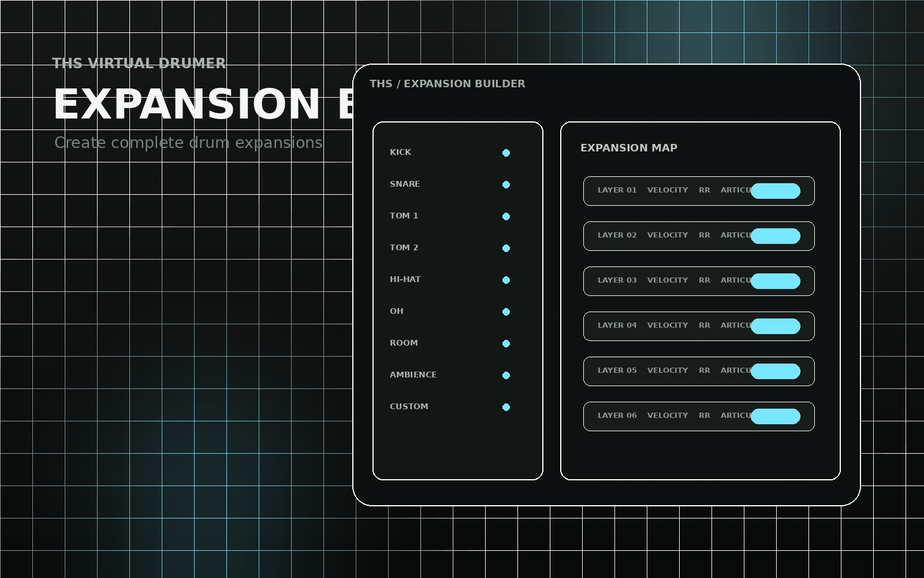Click the EXPANSION MAP heading
Image resolution: width=924 pixels, height=578 pixels.
[629, 148]
